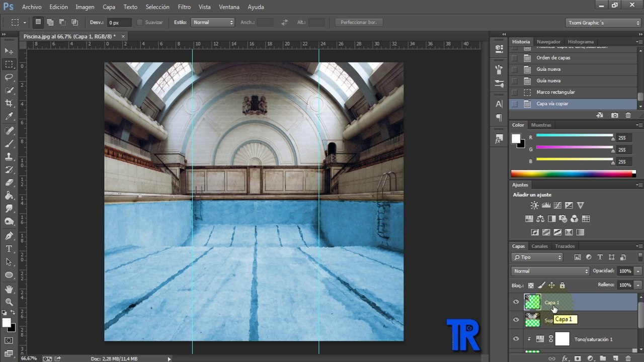Add a layer mask to Capa 1
Viewport: 644px width, 362px height.
(577, 358)
